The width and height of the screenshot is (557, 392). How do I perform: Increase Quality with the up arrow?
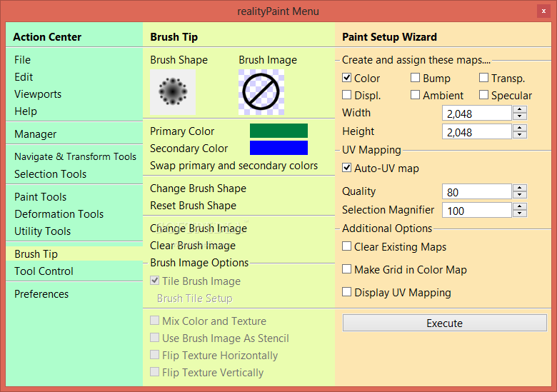(520, 188)
